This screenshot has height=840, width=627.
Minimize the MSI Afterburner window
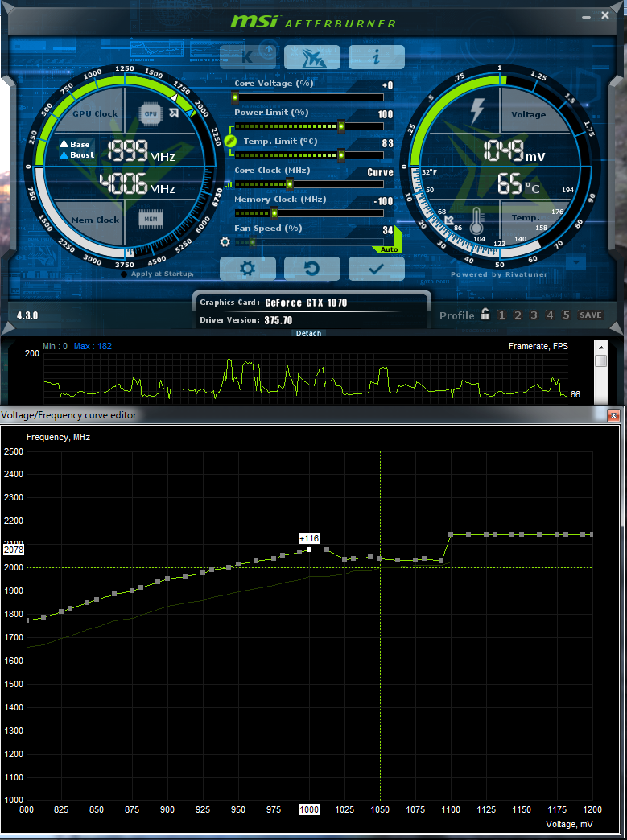coord(586,17)
